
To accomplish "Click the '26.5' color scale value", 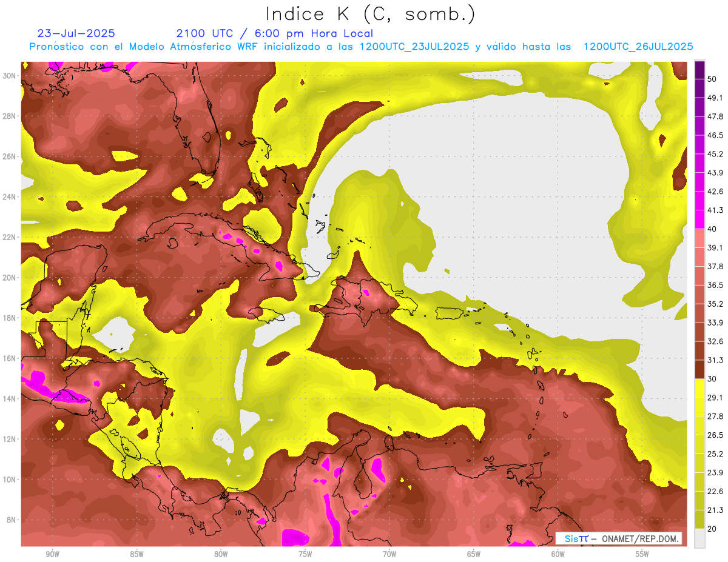I will click(715, 435).
